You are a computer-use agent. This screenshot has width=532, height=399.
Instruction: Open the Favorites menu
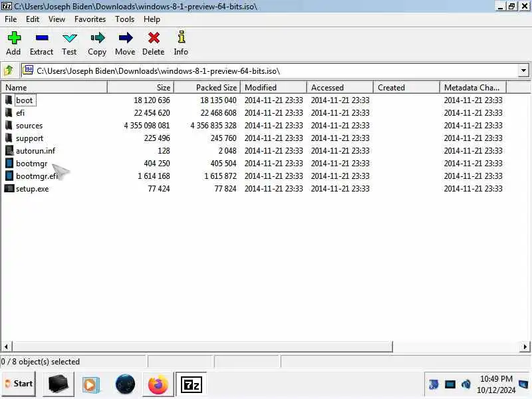pyautogui.click(x=90, y=19)
